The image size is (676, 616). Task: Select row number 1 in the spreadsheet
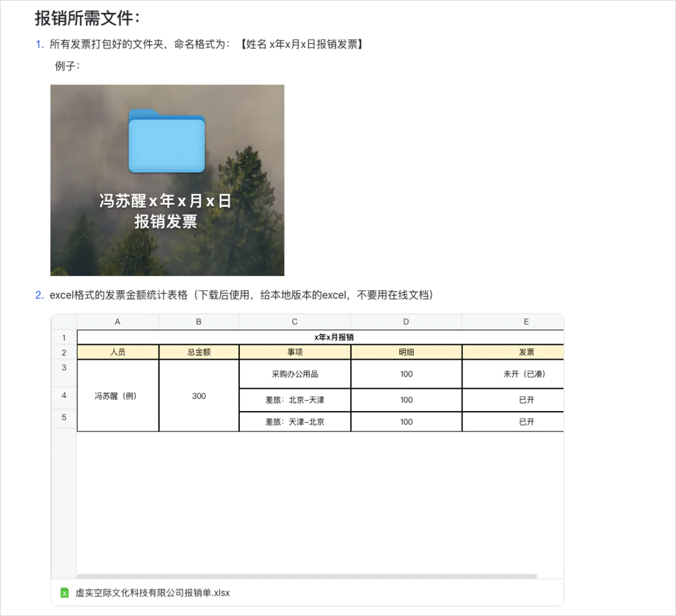64,337
